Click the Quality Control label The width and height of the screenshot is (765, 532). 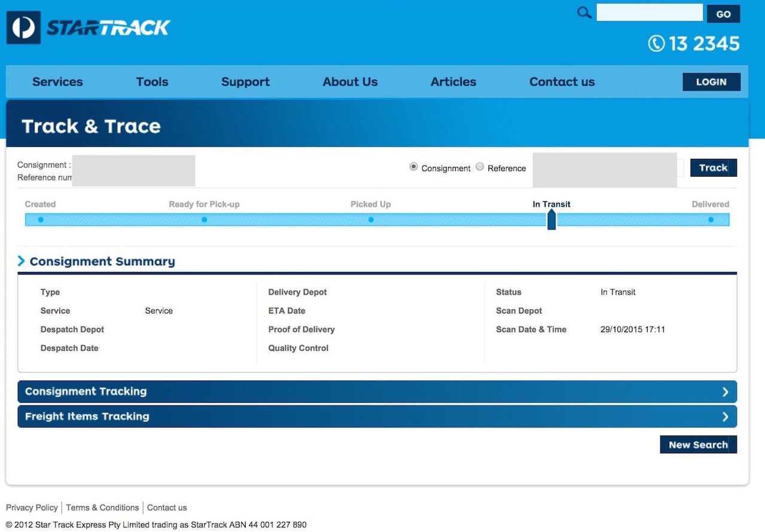[298, 348]
